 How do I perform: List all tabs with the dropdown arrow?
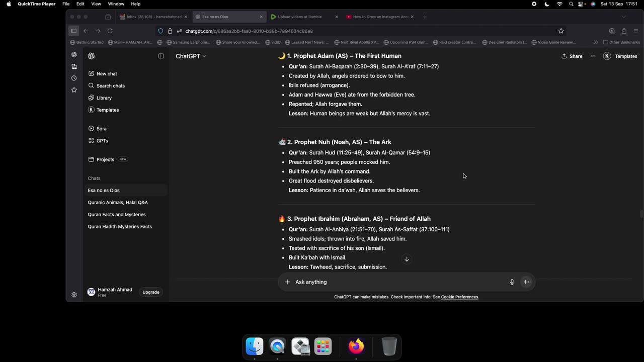click(624, 17)
